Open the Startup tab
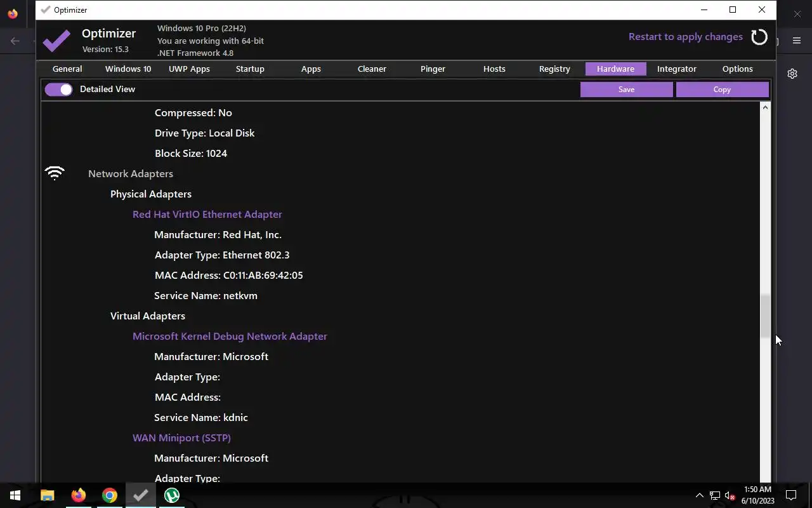This screenshot has width=812, height=508. click(250, 69)
